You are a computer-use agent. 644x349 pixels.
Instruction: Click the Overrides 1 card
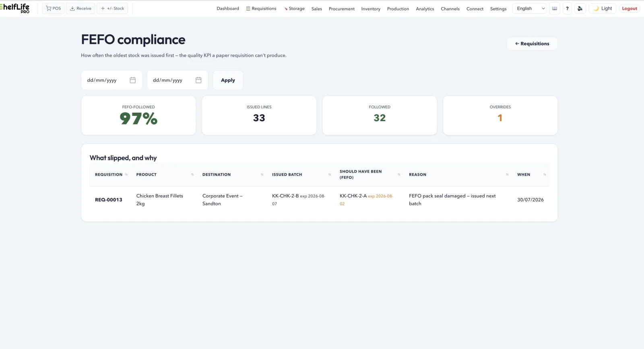[500, 115]
